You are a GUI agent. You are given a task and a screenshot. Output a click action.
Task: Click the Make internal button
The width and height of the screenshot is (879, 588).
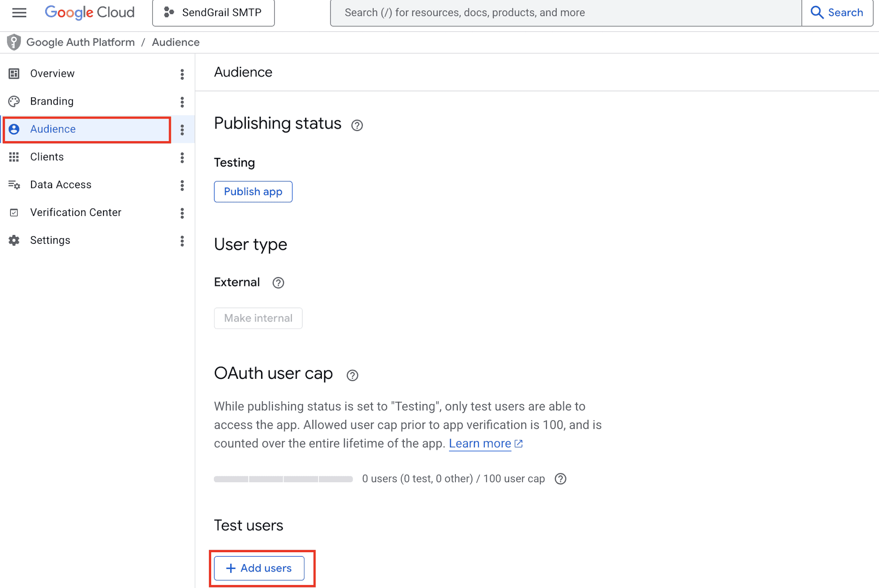click(258, 318)
